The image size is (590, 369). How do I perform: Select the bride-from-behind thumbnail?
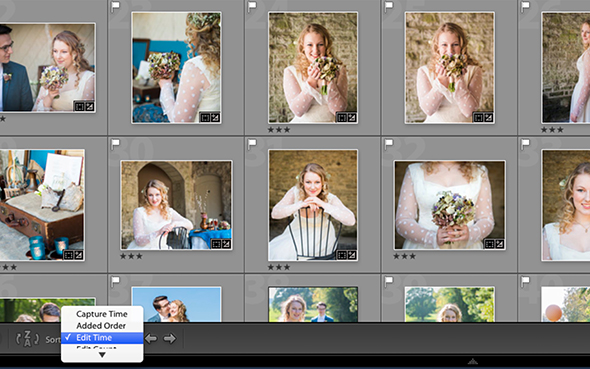click(176, 68)
